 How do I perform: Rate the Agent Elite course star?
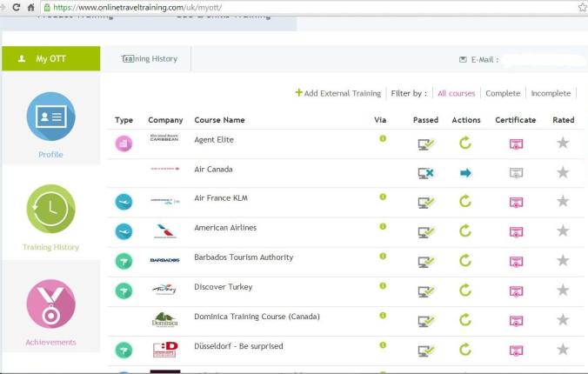tap(563, 144)
